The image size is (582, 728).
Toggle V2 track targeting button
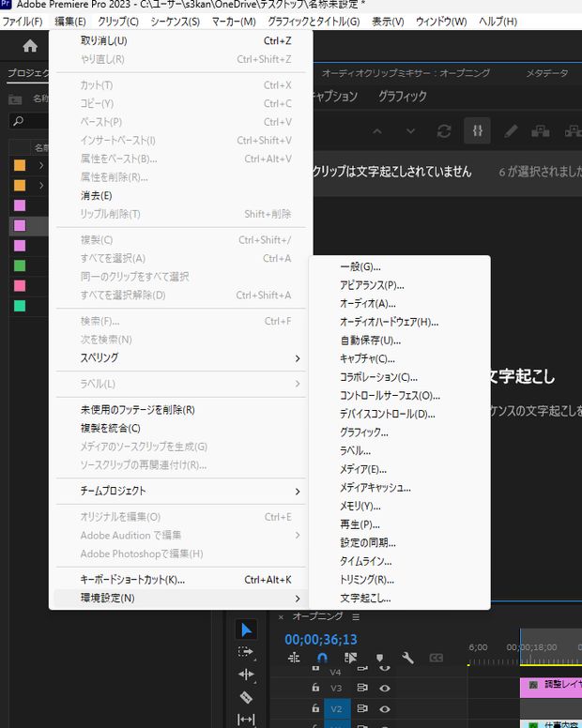point(337,709)
